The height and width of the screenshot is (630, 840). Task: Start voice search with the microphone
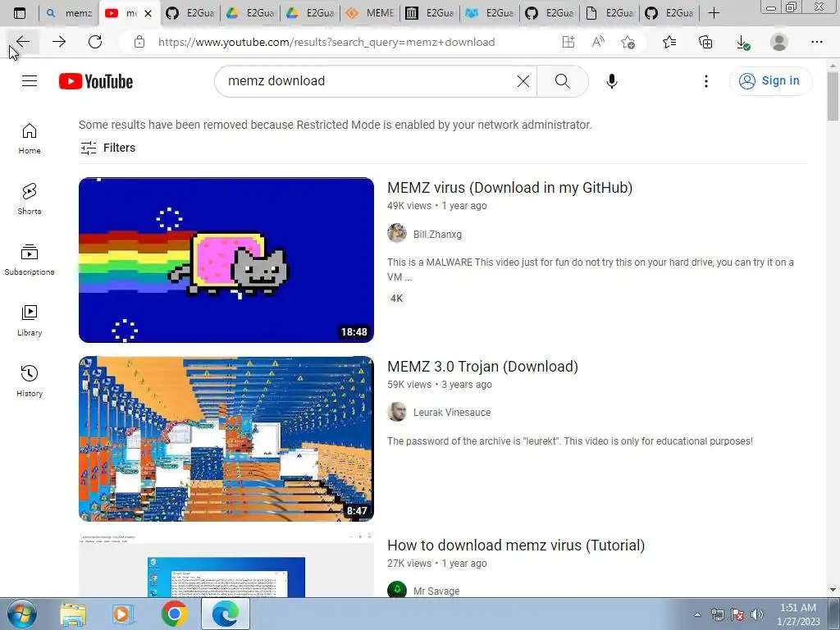click(611, 81)
